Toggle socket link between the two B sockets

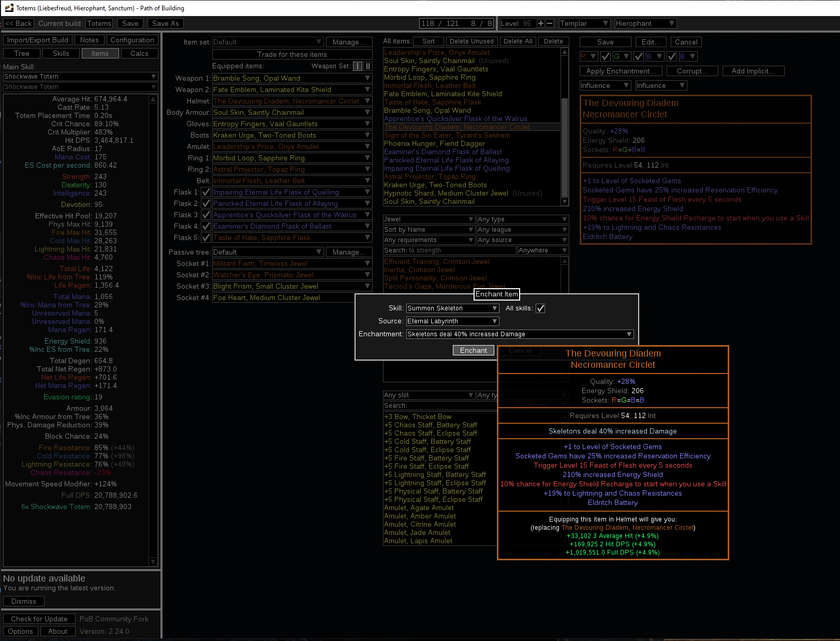coord(672,56)
